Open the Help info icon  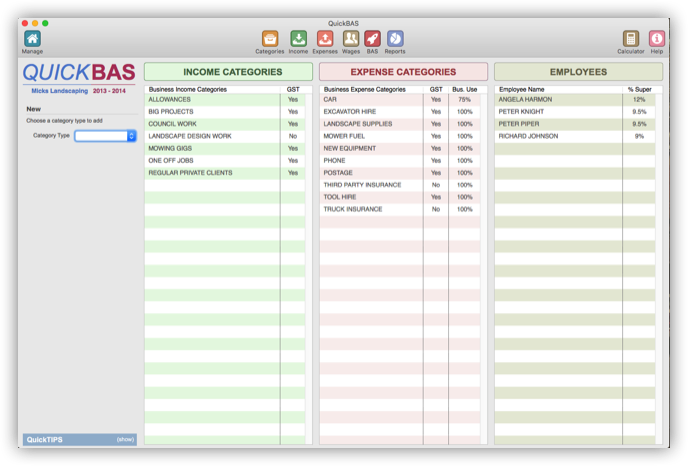[657, 39]
